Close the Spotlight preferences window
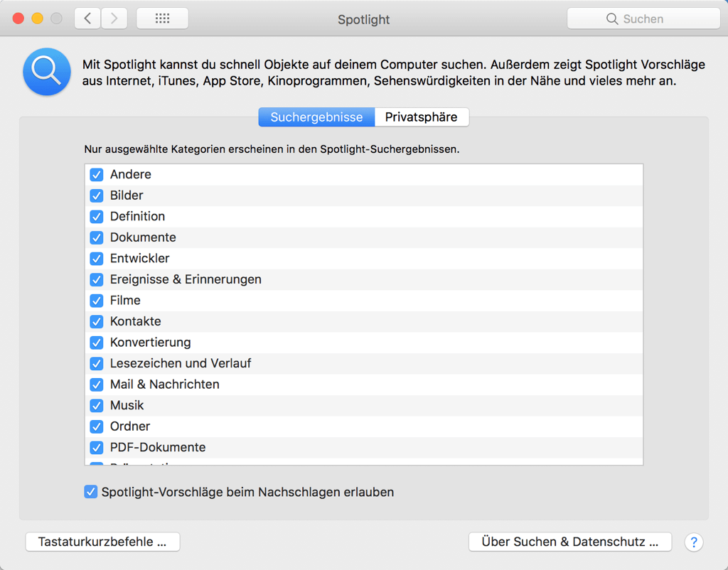This screenshot has width=728, height=570. click(18, 18)
